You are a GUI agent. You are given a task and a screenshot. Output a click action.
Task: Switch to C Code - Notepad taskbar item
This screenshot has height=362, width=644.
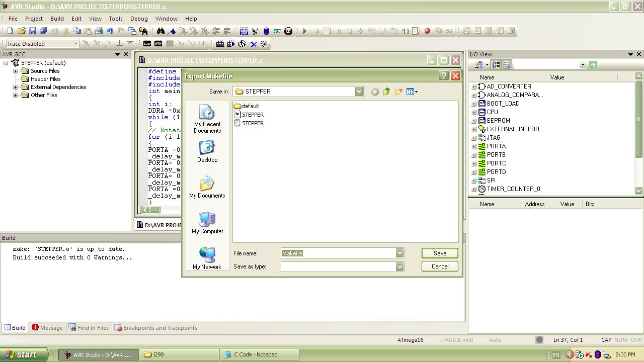click(x=259, y=354)
